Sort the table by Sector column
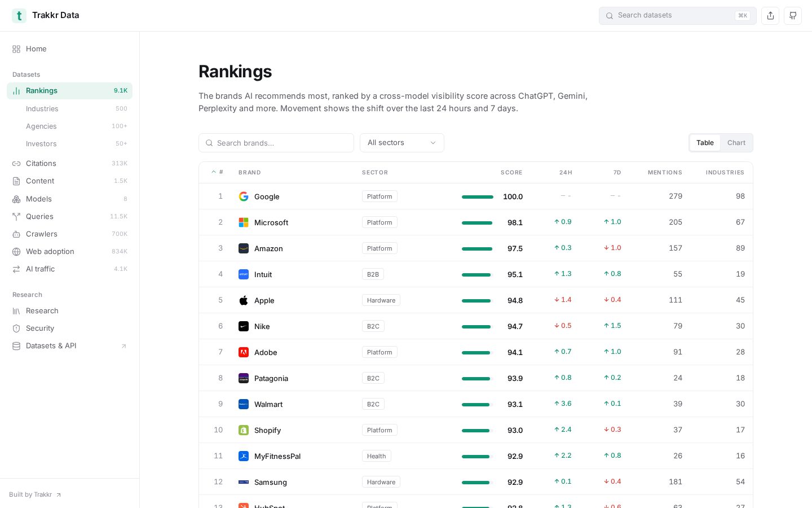This screenshot has width=812, height=508. [x=375, y=173]
